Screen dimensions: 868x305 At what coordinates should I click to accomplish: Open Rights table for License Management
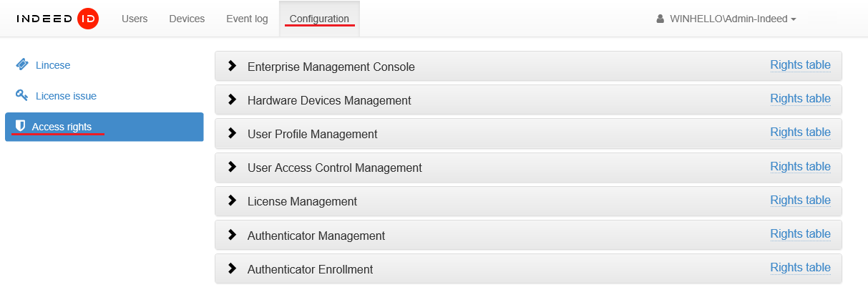(800, 200)
